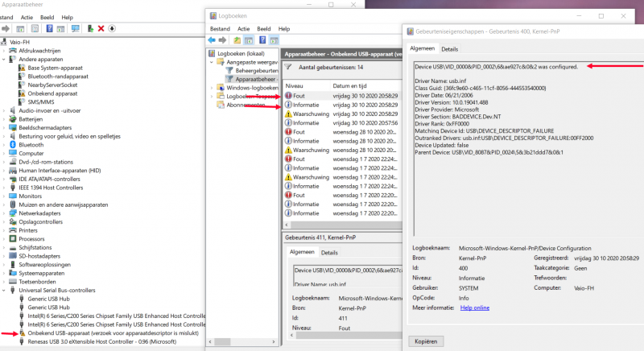644x351 pixels.
Task: Open the Actie menu in Logboeken
Action: 243,28
